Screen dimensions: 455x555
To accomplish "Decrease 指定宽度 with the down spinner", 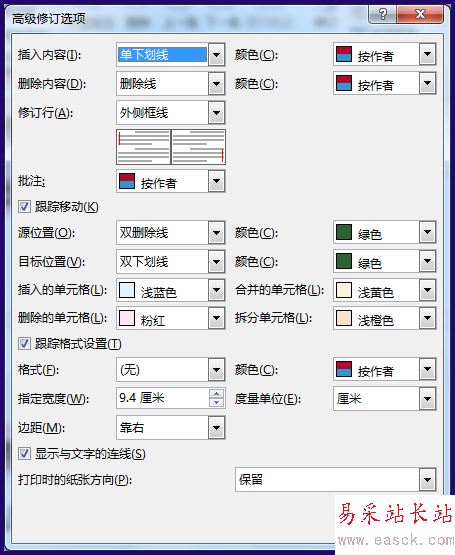I will (216, 403).
